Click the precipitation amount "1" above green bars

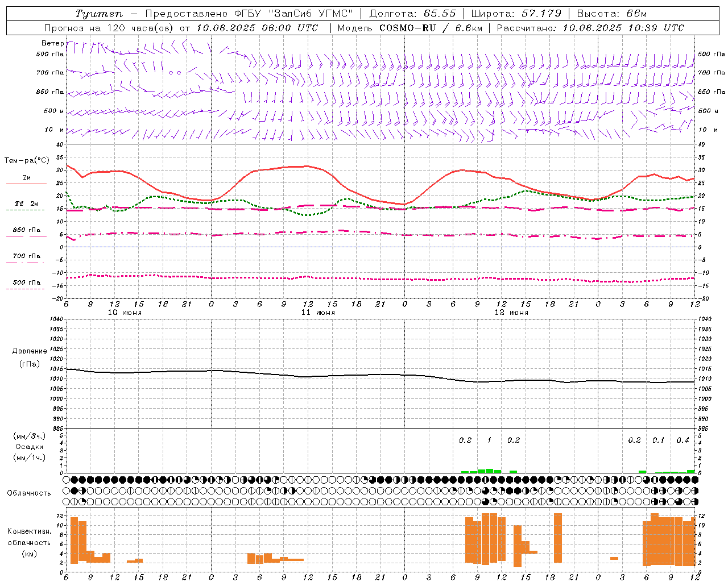coord(489,440)
